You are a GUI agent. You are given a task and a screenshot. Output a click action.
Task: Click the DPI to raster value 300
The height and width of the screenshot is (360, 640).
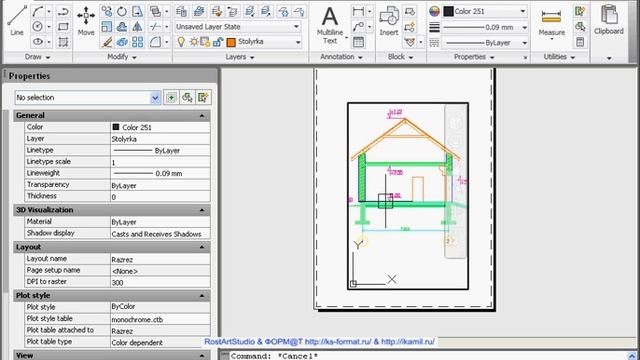(x=160, y=282)
